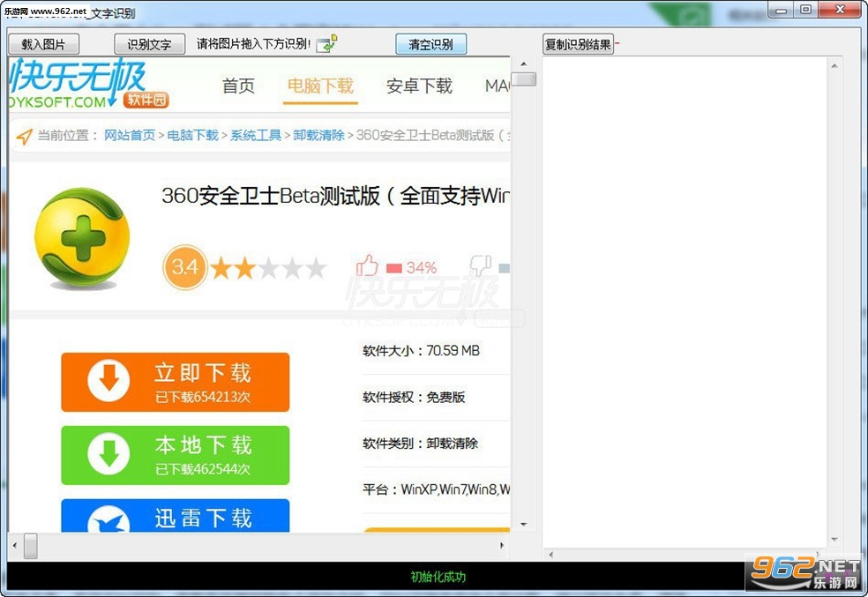Click the 载入图片 load image button
868x597 pixels.
(x=43, y=44)
